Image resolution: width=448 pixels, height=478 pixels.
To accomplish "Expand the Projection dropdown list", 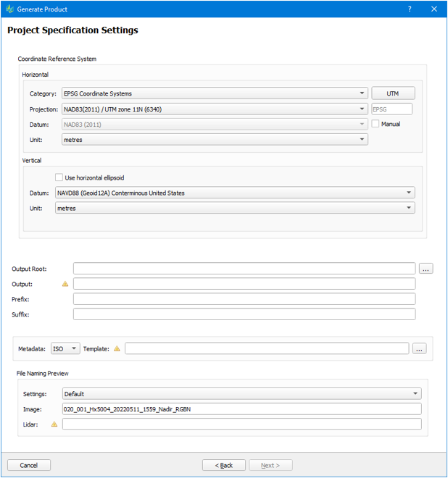I will [215, 109].
